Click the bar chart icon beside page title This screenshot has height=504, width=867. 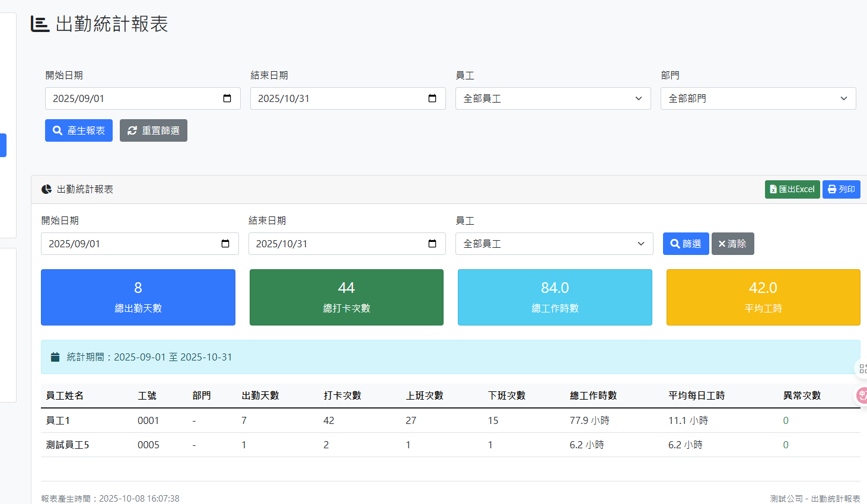[40, 24]
